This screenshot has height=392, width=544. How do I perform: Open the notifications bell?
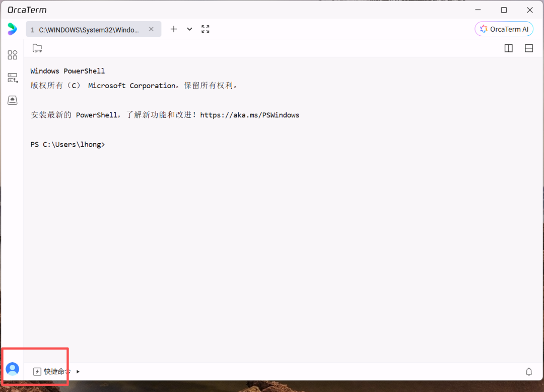click(529, 372)
